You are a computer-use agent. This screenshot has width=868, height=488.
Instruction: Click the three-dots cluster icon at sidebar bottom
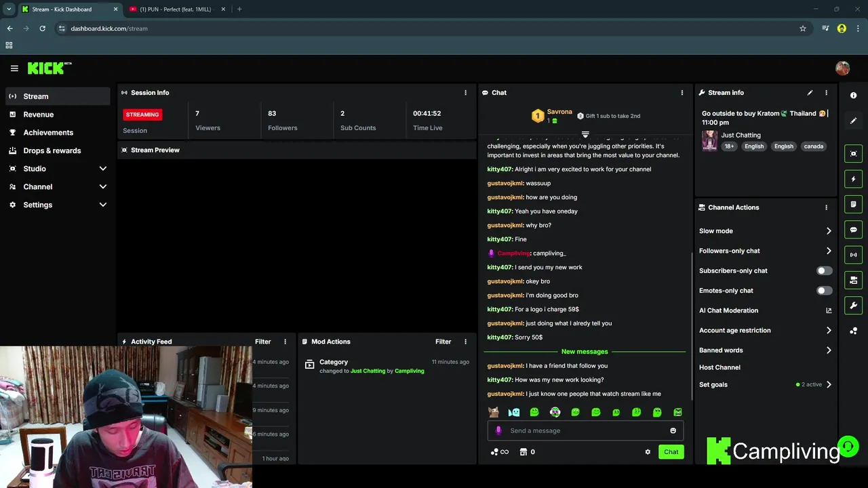tap(854, 331)
